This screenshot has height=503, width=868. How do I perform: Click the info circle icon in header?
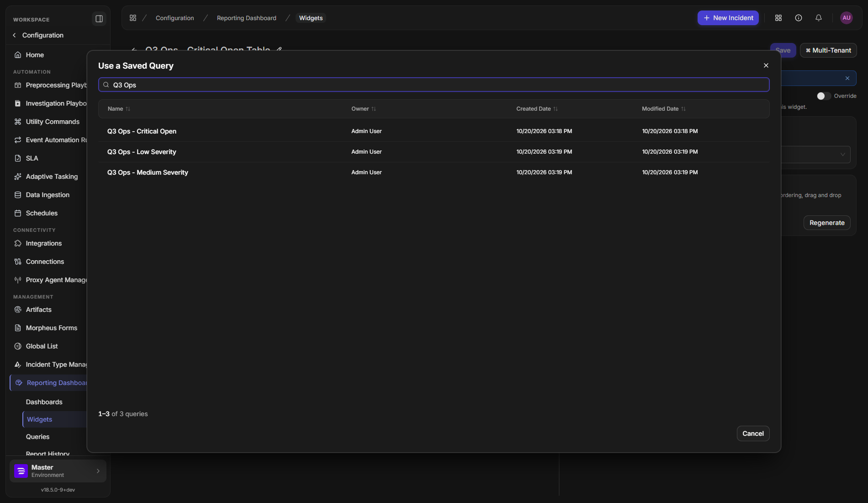799,18
